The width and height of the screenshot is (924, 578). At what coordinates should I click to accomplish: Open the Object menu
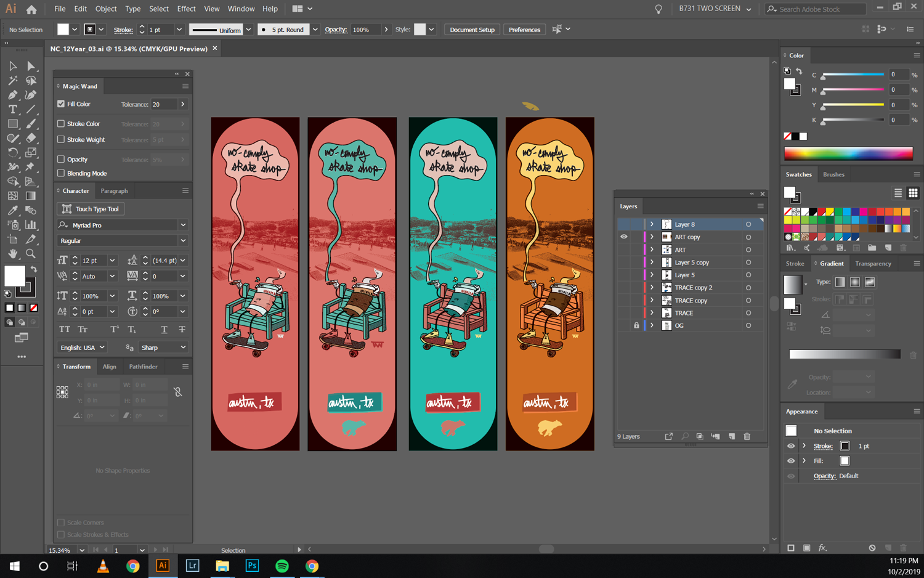tap(106, 9)
